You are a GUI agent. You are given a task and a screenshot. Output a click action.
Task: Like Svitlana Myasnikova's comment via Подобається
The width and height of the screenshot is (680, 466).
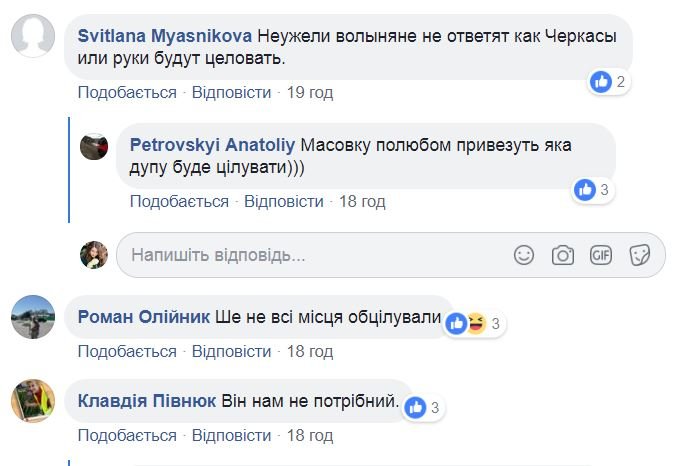[127, 93]
